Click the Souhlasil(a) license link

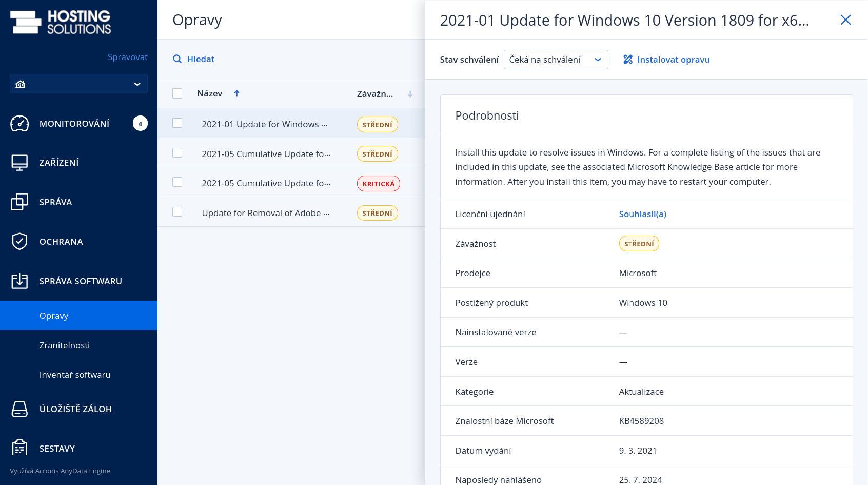(x=643, y=214)
